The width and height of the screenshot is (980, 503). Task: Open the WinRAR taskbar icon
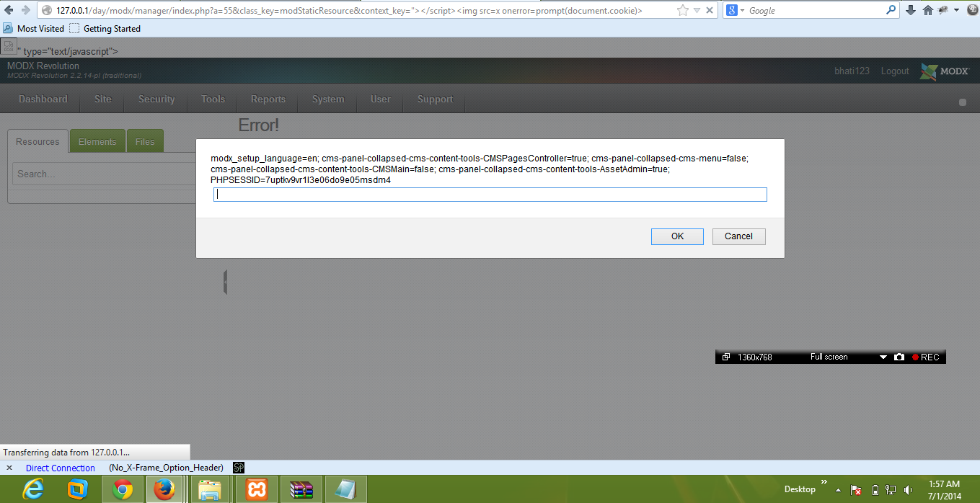(301, 489)
